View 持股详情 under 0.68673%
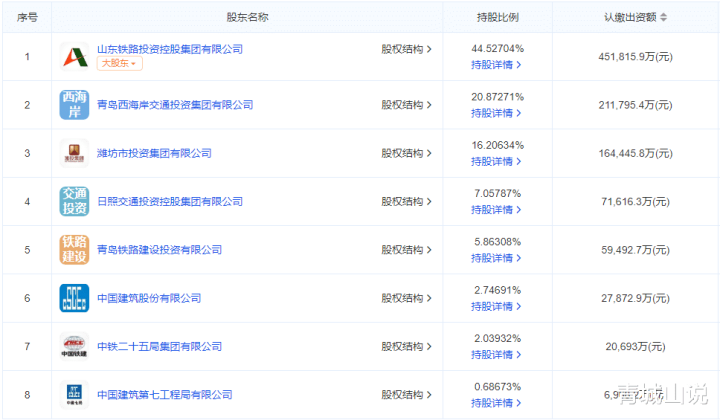 click(x=496, y=403)
